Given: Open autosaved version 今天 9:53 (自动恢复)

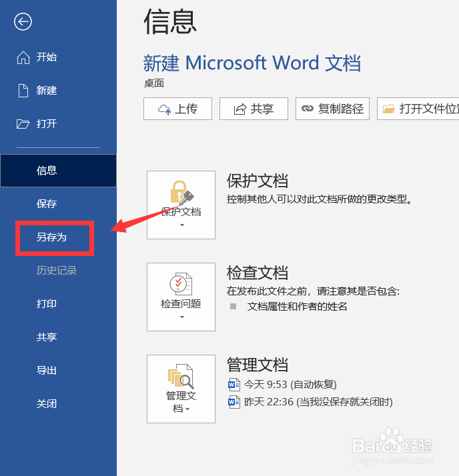Looking at the screenshot, I should click(x=290, y=385).
